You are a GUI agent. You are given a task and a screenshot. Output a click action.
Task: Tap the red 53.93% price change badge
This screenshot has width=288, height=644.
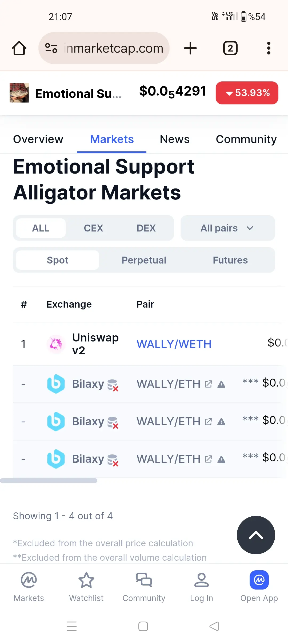point(247,93)
